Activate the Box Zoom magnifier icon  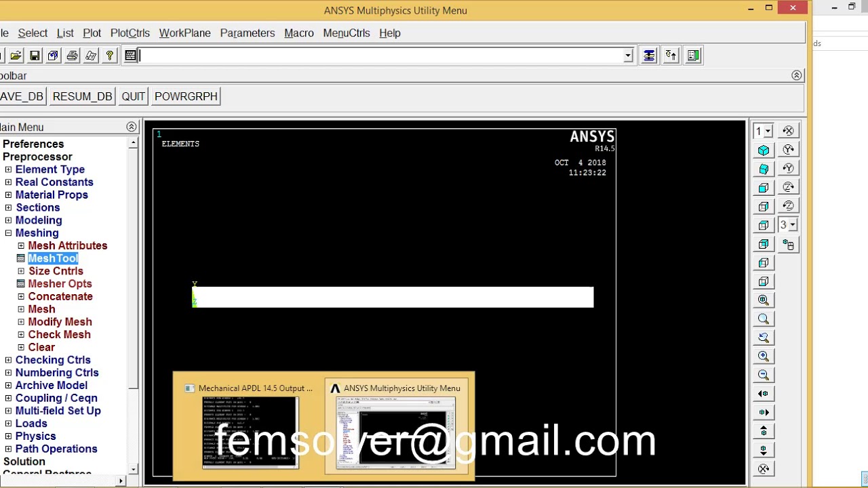pyautogui.click(x=764, y=319)
